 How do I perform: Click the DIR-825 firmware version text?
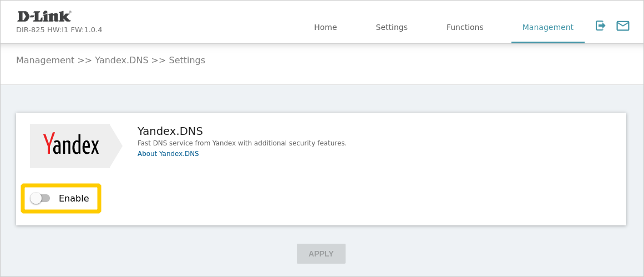coord(59,30)
